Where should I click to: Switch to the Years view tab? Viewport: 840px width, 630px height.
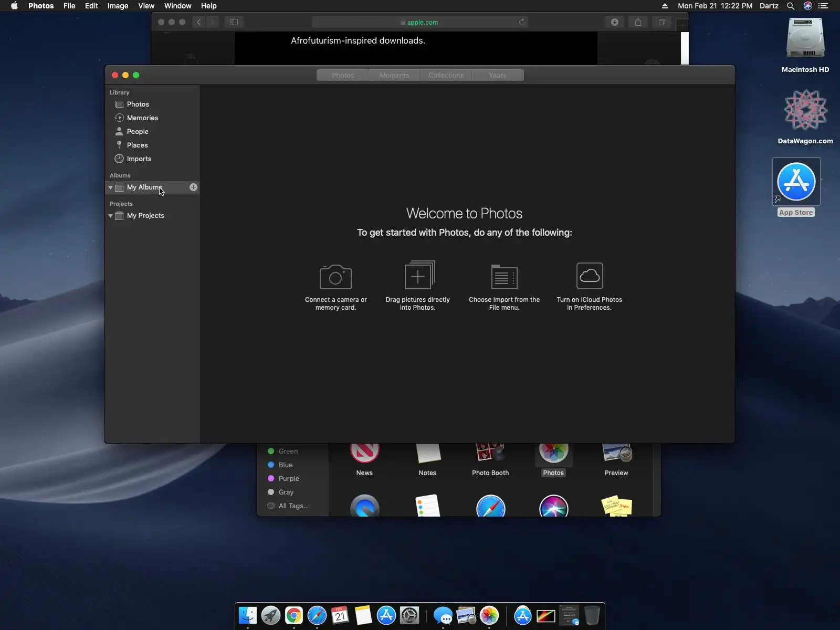pyautogui.click(x=497, y=75)
